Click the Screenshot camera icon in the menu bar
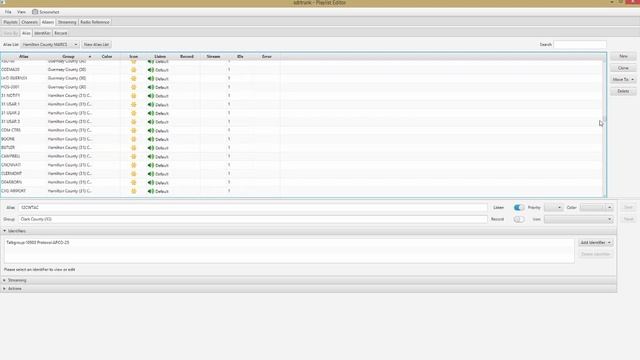The width and height of the screenshot is (640, 360). 35,12
